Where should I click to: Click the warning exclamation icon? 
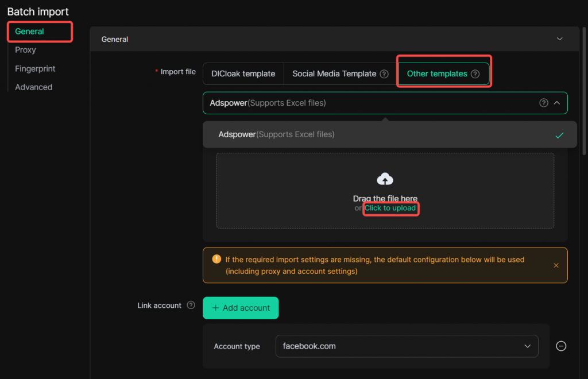tap(216, 259)
